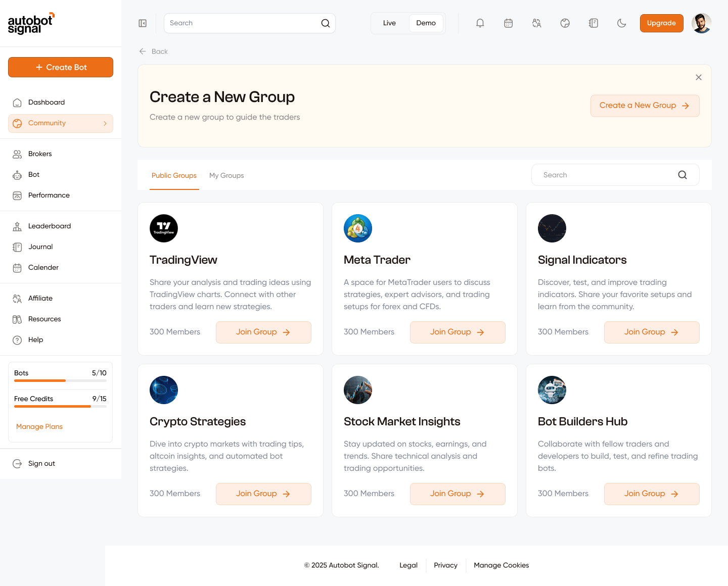Join the Stock Market Insights group
Image resolution: width=728 pixels, height=586 pixels.
[x=458, y=494]
